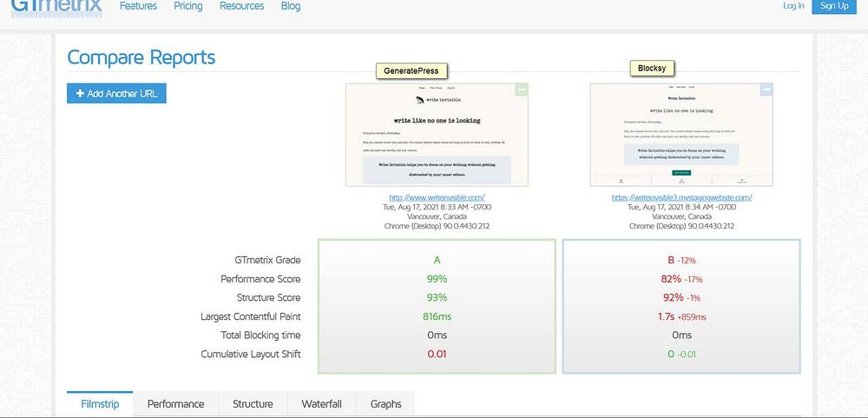Viewport: 868px width, 418px height.
Task: Switch to the Performance tab
Action: point(175,404)
